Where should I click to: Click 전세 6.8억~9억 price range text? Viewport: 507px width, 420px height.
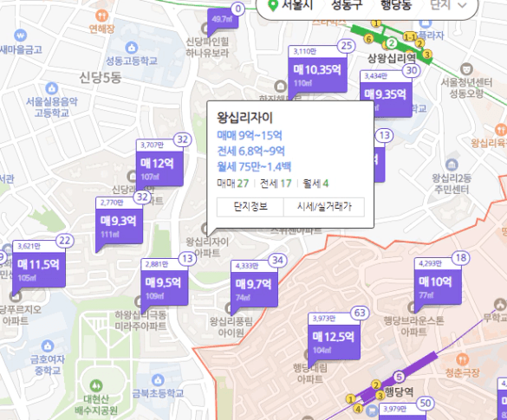(x=251, y=151)
